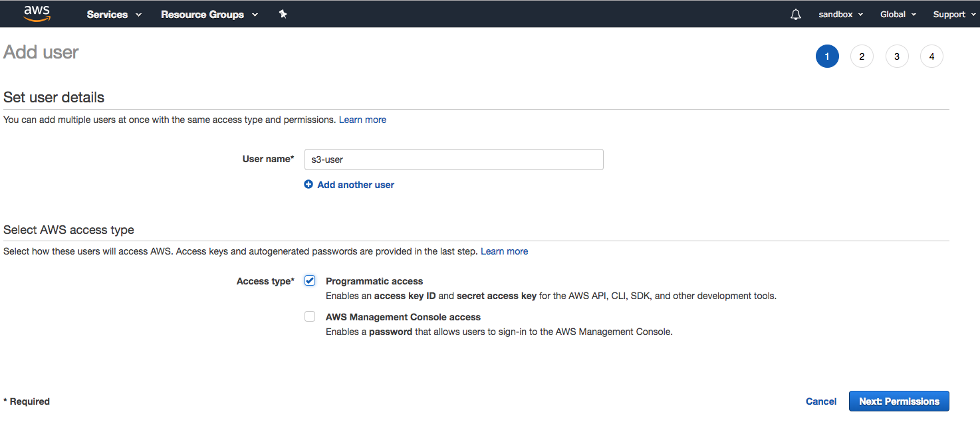980x430 pixels.
Task: Expand the Services dropdown menu
Action: click(x=114, y=15)
